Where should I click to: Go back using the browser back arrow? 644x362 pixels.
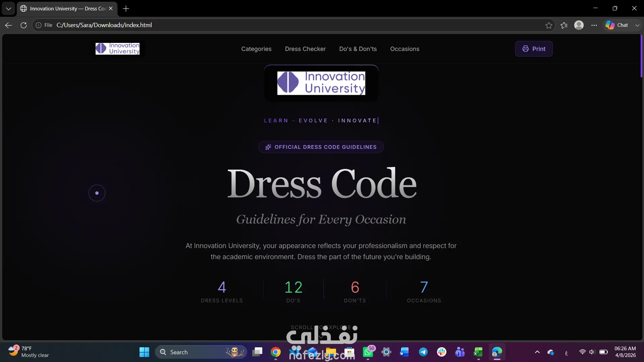(x=9, y=25)
